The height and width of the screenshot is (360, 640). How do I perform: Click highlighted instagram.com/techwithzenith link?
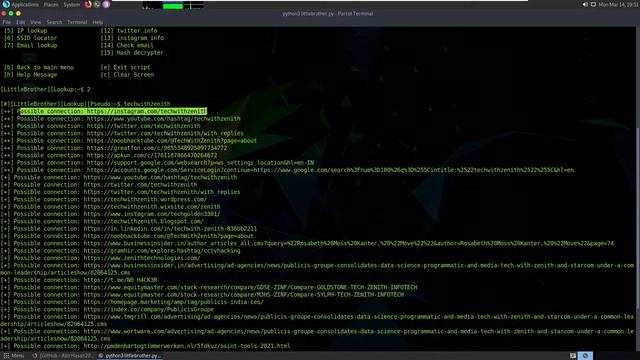click(147, 111)
